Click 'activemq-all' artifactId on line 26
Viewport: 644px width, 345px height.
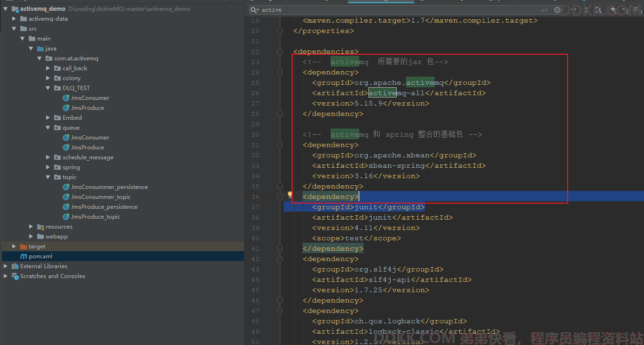click(x=397, y=93)
